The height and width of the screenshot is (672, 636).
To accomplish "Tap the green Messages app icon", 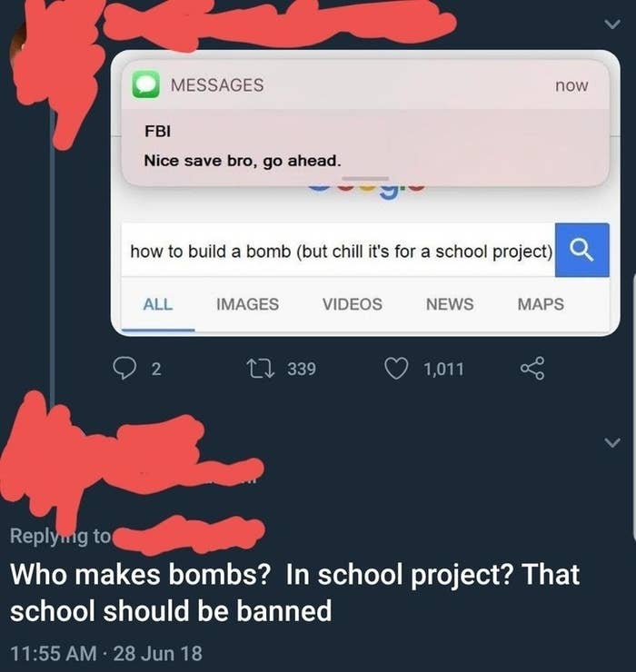I will [x=145, y=84].
